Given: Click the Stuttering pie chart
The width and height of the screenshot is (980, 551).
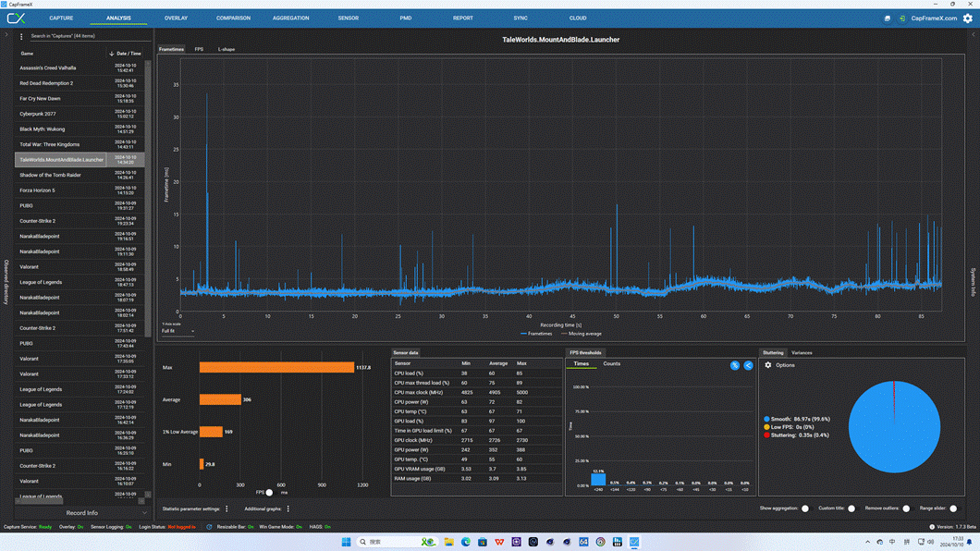Looking at the screenshot, I should [x=894, y=427].
